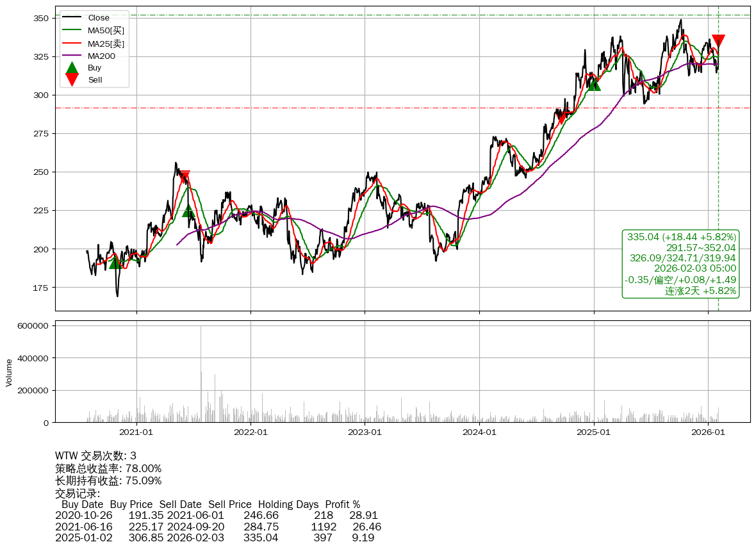The height and width of the screenshot is (549, 756).
Task: Click the buy marker near 307 in early 2025
Action: [595, 85]
